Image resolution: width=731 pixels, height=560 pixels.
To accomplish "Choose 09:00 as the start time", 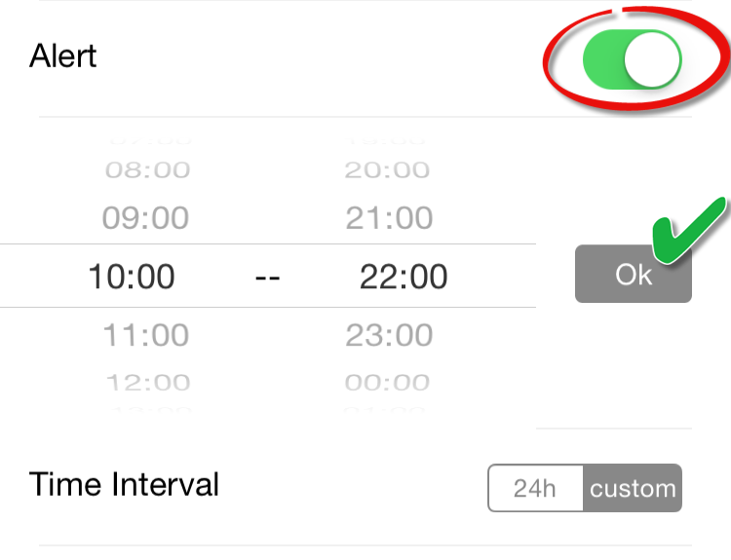I will 145,218.
